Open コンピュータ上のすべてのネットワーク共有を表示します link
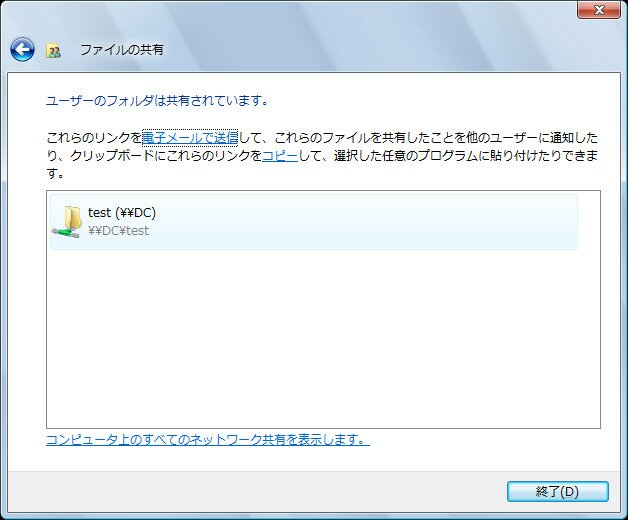 click(x=207, y=440)
